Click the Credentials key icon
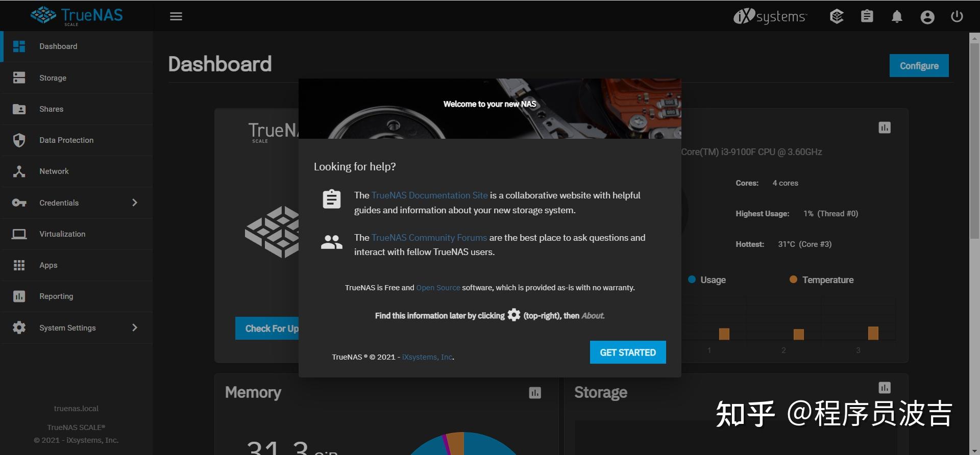The width and height of the screenshot is (980, 455). tap(19, 203)
